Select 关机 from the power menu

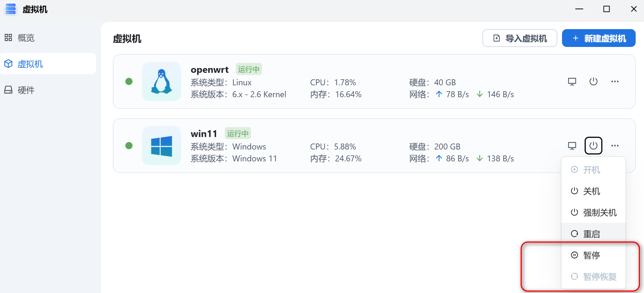pos(591,191)
